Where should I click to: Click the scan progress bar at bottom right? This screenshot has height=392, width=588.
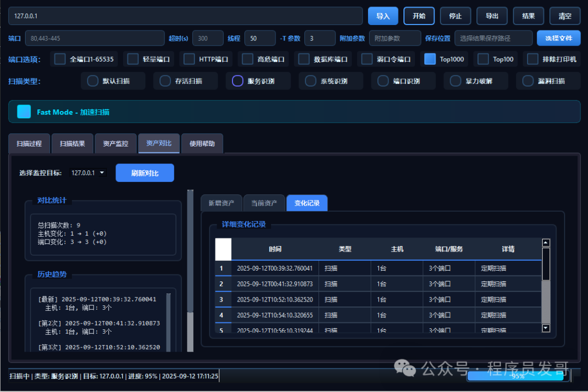(x=516, y=376)
